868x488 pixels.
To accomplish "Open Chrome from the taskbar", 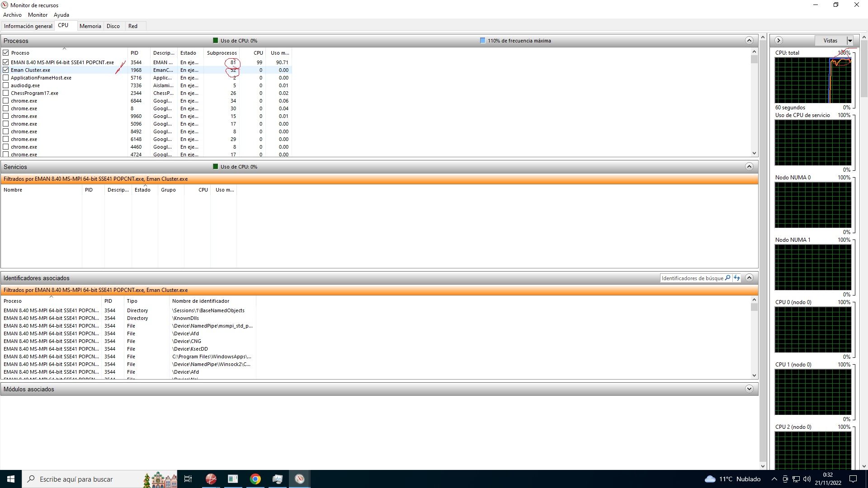I will [255, 479].
